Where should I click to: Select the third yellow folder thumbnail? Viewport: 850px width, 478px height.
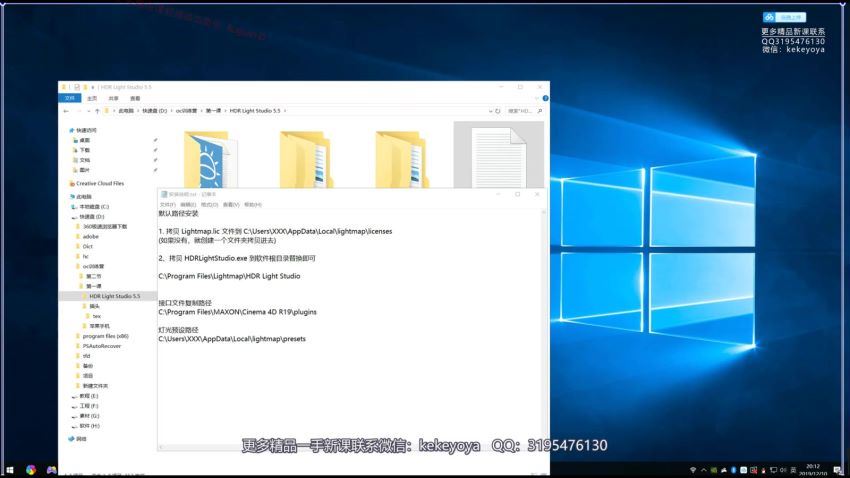(x=401, y=158)
